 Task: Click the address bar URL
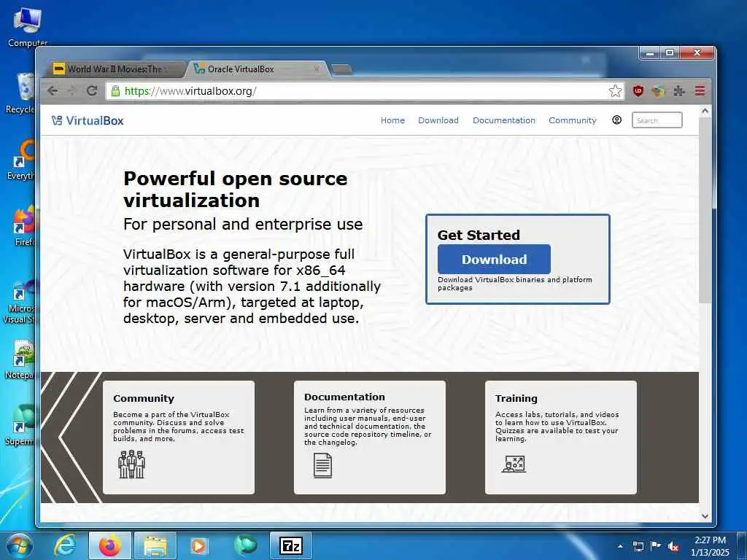point(190,90)
